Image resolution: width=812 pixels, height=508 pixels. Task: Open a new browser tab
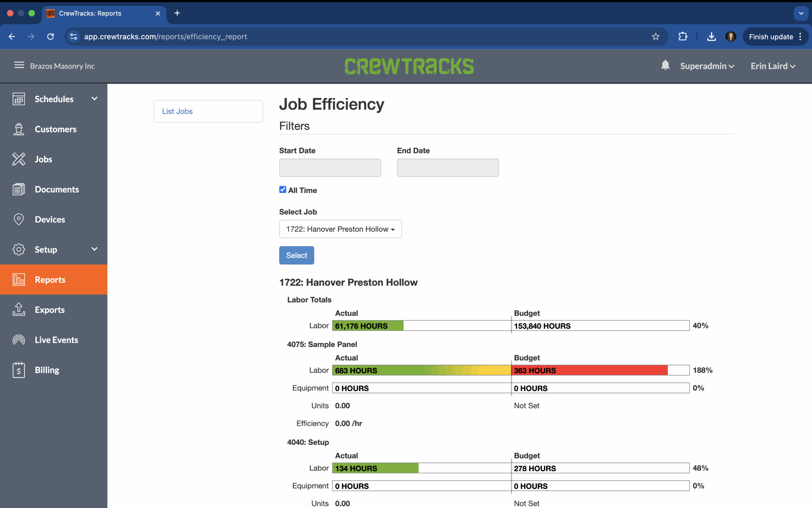click(x=177, y=13)
